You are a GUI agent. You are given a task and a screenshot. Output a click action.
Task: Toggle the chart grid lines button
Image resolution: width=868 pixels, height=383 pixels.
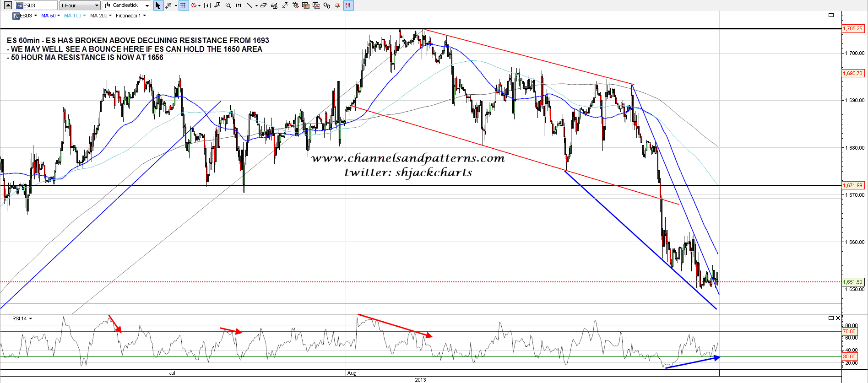pyautogui.click(x=183, y=5)
